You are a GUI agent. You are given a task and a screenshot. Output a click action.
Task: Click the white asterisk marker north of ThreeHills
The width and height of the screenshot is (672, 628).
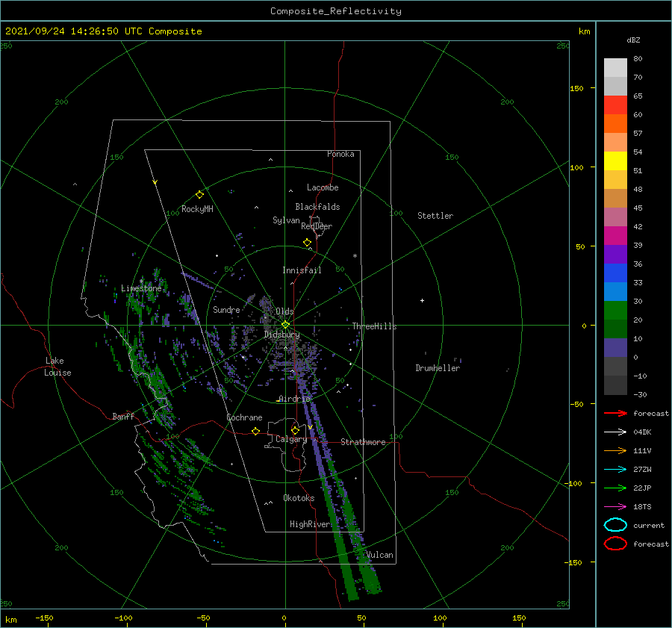[x=355, y=256]
